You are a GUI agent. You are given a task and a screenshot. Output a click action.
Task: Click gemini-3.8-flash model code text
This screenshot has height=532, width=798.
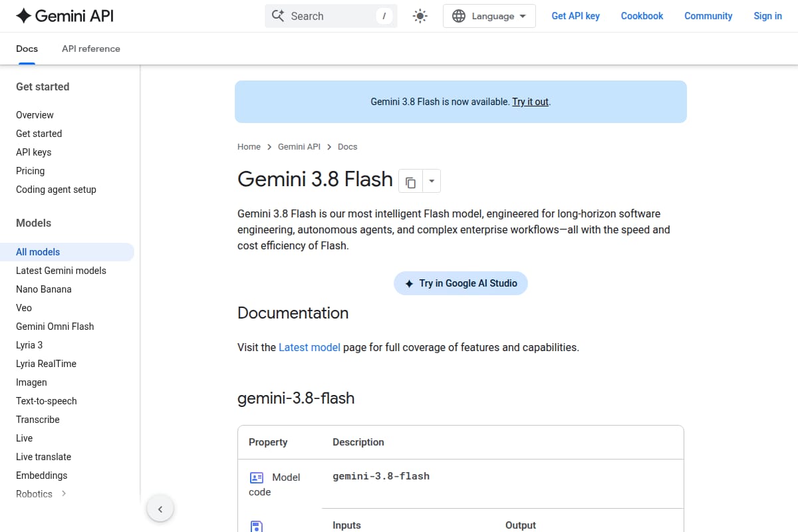coord(381,476)
